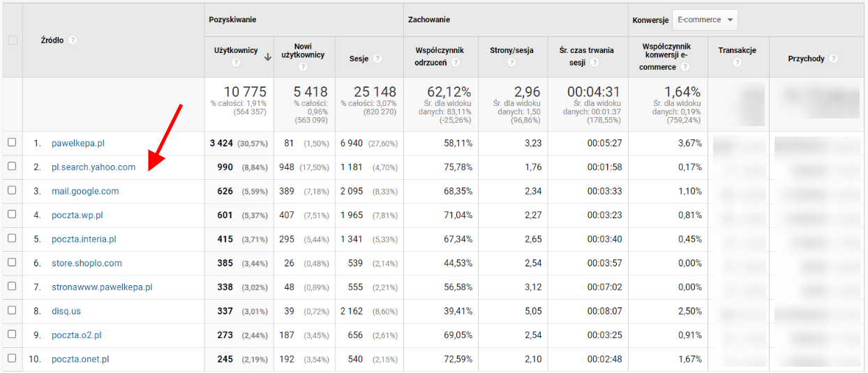Open the mail.google.com source link
This screenshot has width=868, height=373.
tap(85, 191)
